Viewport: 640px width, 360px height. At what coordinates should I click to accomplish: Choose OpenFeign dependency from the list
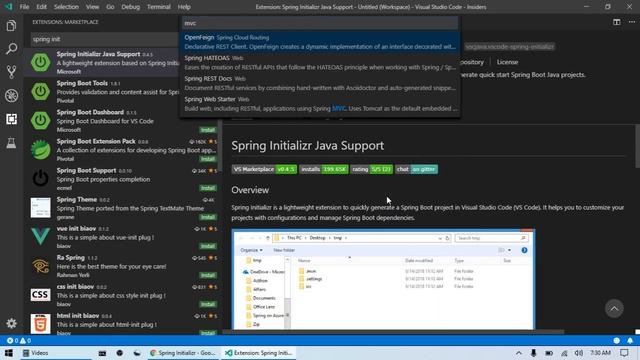320,42
